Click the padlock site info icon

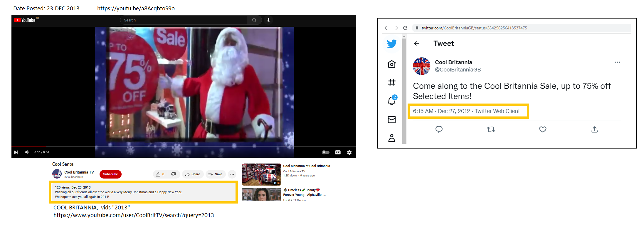(x=417, y=28)
